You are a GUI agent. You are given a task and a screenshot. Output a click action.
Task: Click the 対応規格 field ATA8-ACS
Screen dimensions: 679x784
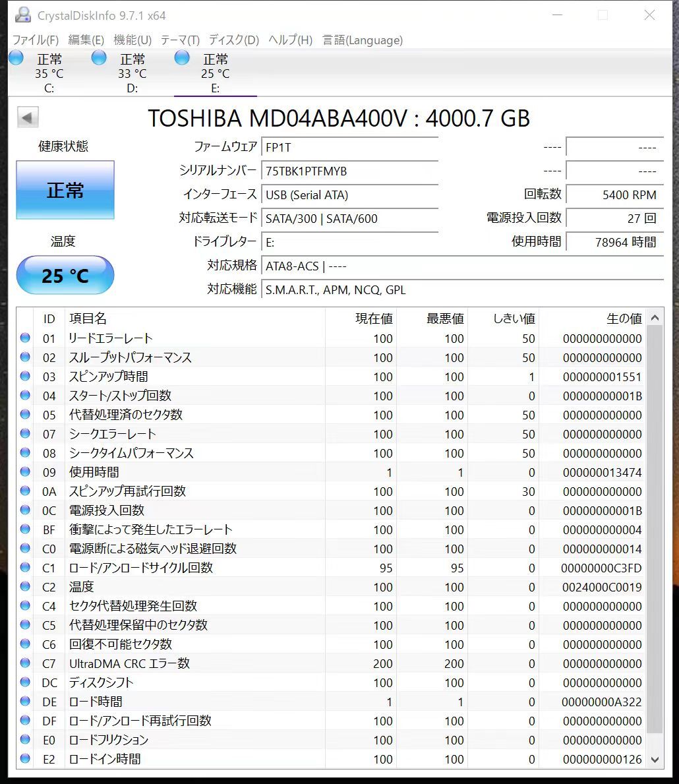point(463,266)
